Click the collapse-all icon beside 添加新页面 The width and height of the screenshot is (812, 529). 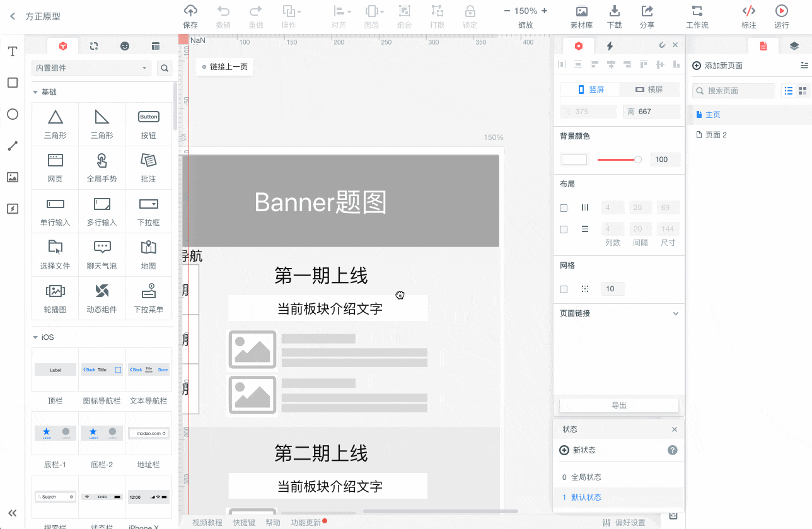804,65
